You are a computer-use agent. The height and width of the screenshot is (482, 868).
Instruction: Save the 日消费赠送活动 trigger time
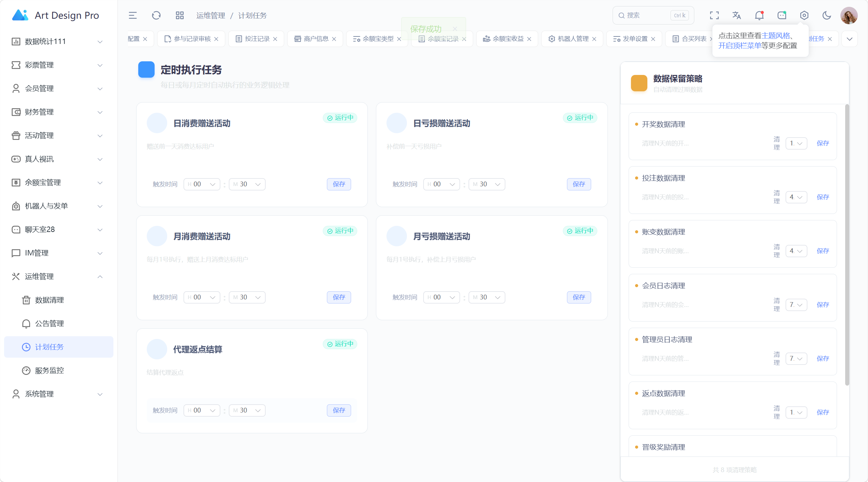(x=339, y=184)
